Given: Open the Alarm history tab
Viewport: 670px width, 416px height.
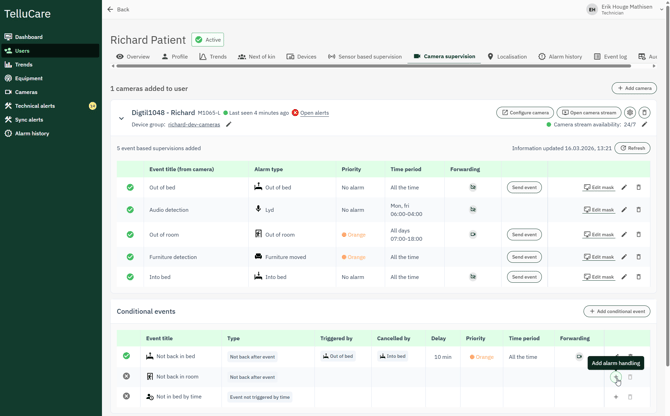Looking at the screenshot, I should tap(560, 57).
